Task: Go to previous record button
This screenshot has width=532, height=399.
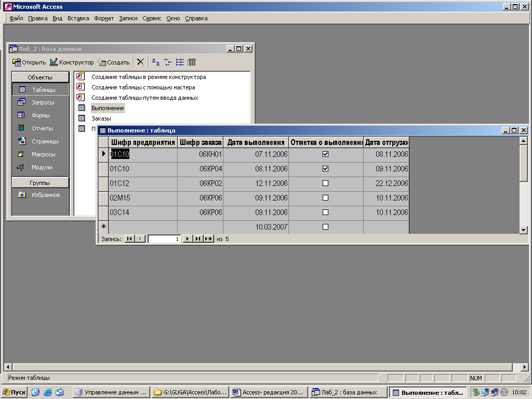Action: 140,239
